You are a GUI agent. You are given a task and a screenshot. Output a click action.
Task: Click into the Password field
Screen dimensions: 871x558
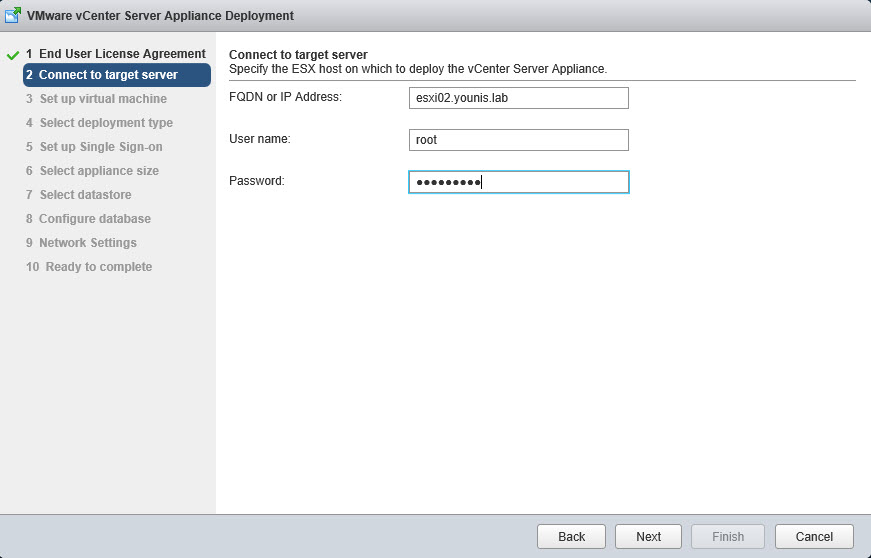coord(518,182)
